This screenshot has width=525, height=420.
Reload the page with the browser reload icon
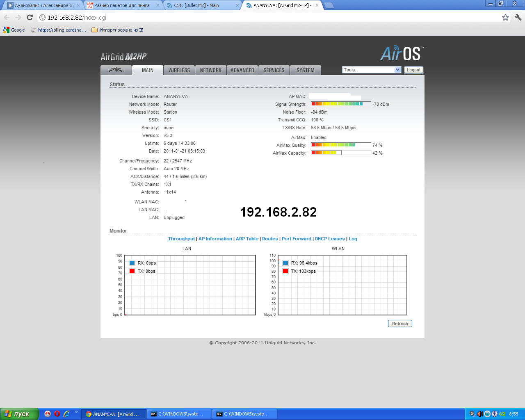pyautogui.click(x=30, y=17)
